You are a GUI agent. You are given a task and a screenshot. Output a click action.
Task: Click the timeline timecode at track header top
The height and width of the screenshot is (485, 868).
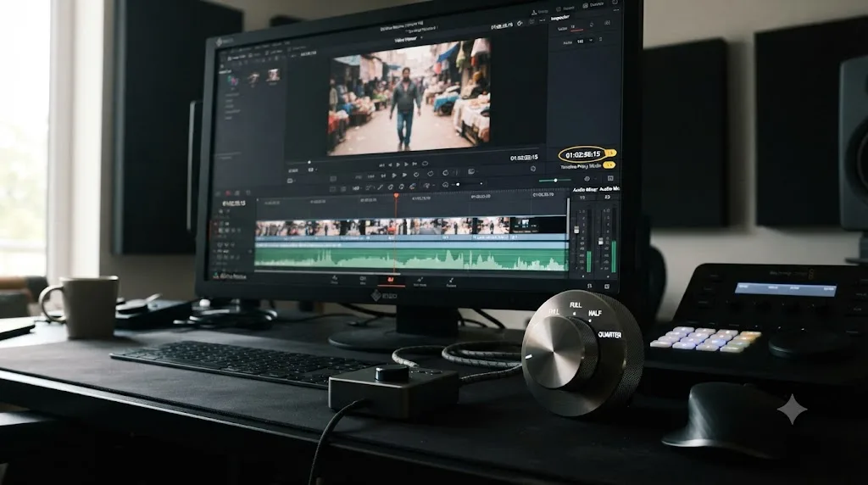click(x=234, y=203)
